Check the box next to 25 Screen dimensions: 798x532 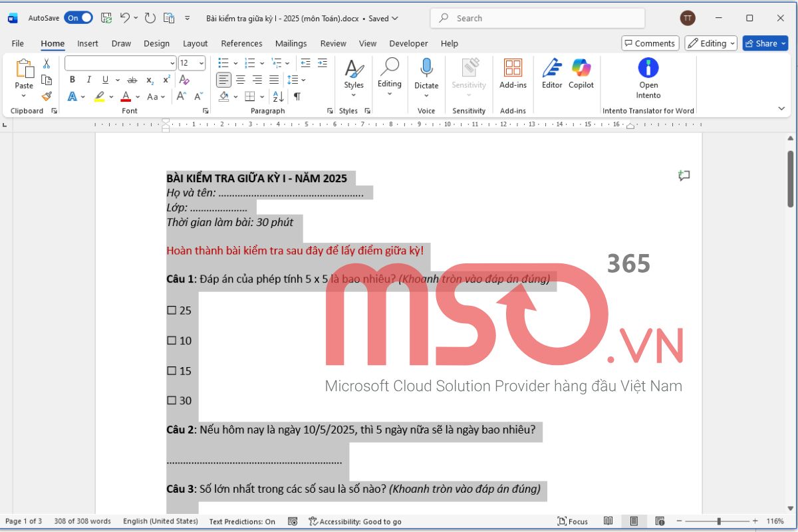[172, 310]
